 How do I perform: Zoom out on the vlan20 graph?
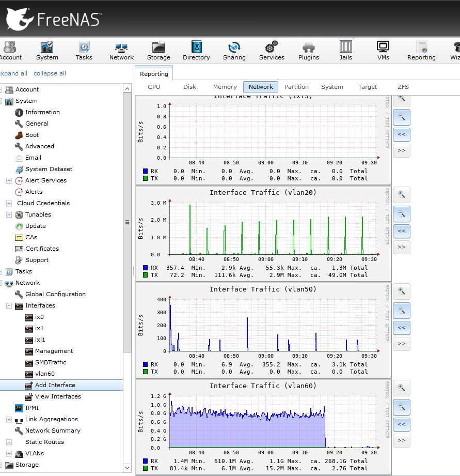point(402,214)
